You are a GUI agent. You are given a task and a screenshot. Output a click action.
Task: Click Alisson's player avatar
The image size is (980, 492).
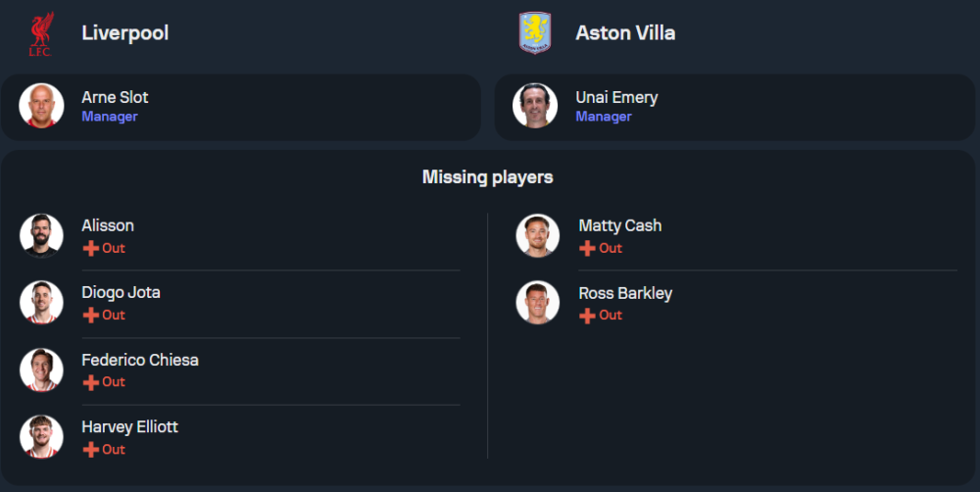pos(41,235)
